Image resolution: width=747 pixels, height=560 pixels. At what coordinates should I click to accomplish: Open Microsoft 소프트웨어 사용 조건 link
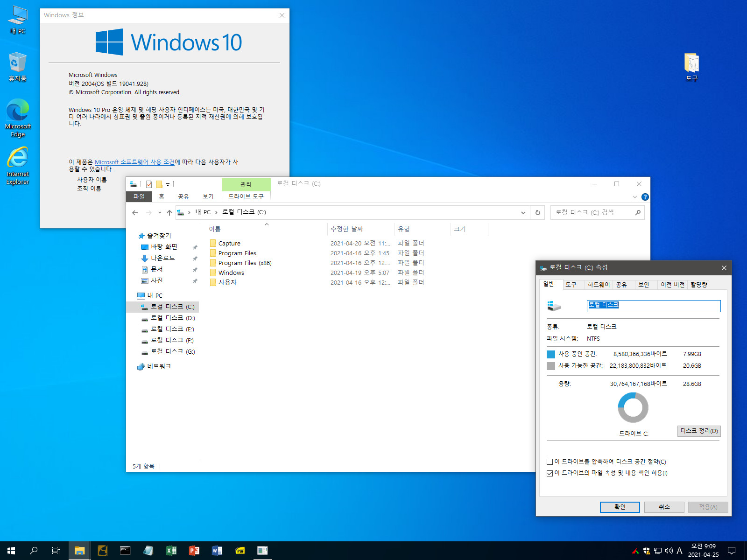134,162
